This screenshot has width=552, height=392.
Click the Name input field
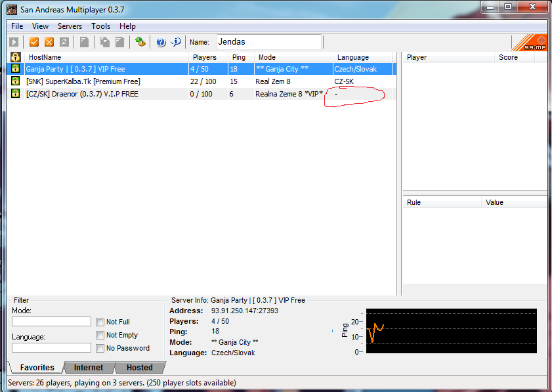coord(268,42)
